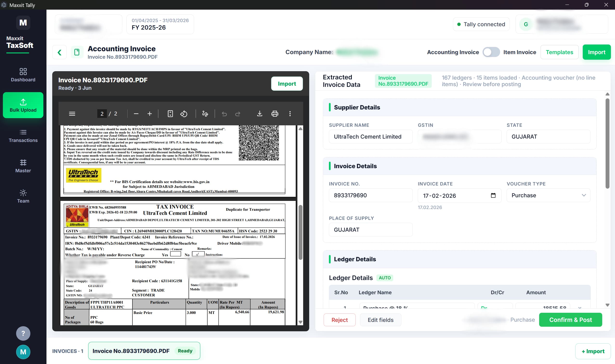Image resolution: width=615 pixels, height=364 pixels.
Task: Click the GSTIN input field
Action: [459, 137]
